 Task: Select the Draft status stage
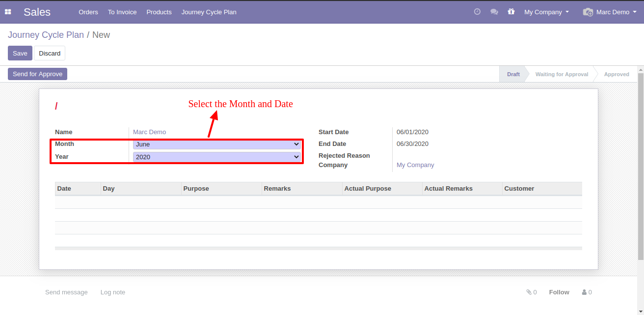pyautogui.click(x=513, y=74)
